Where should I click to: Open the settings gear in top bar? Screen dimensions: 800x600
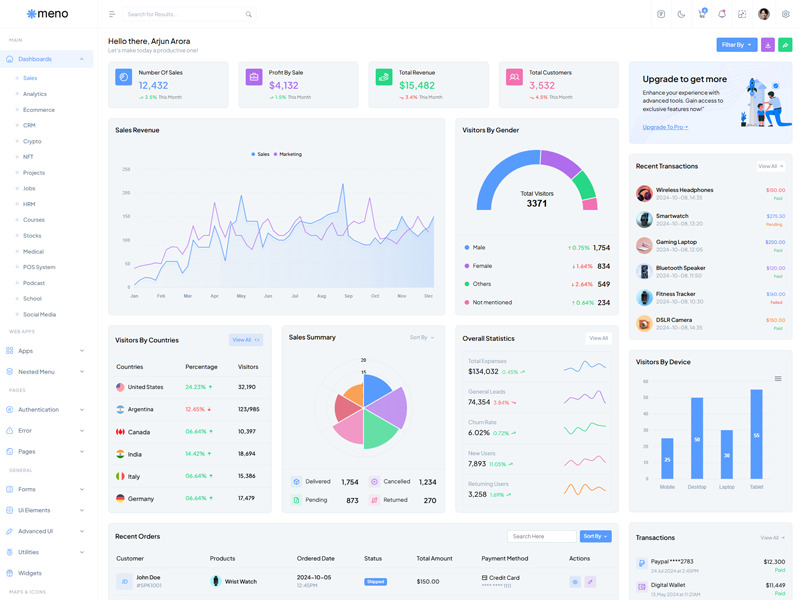pos(785,14)
